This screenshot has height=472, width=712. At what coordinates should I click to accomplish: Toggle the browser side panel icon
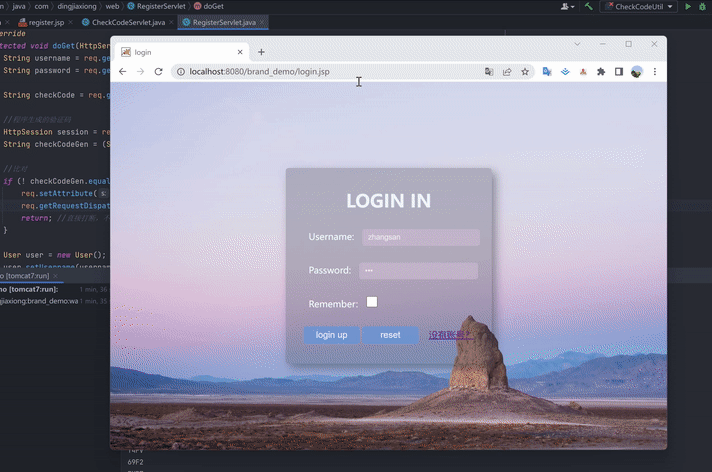click(619, 72)
